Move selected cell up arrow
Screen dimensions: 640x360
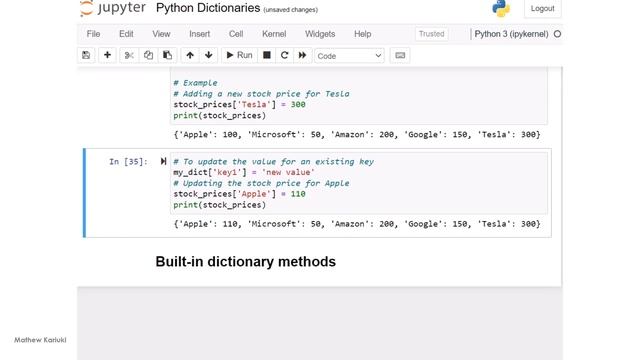190,55
